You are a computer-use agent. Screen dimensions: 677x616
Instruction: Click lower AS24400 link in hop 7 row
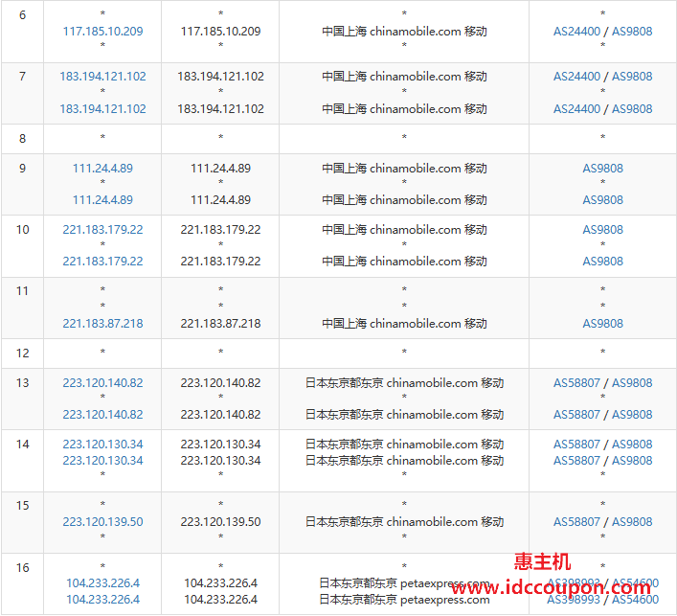[576, 108]
